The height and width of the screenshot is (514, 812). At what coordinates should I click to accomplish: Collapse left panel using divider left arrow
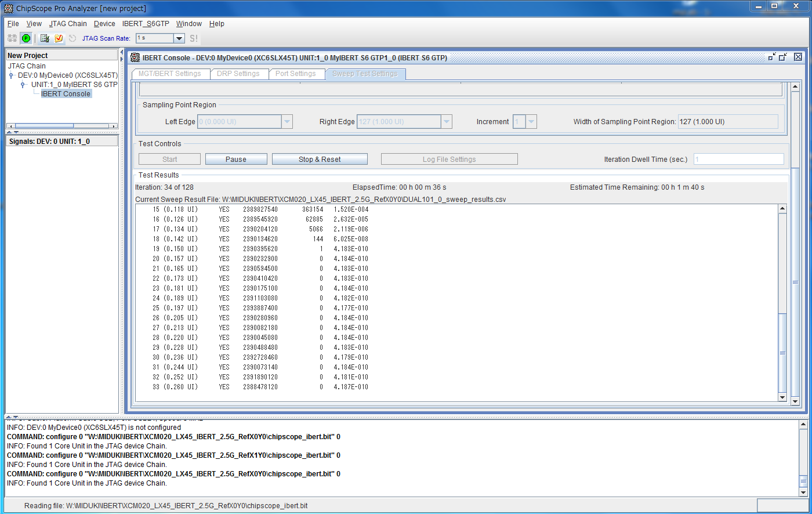(x=122, y=53)
